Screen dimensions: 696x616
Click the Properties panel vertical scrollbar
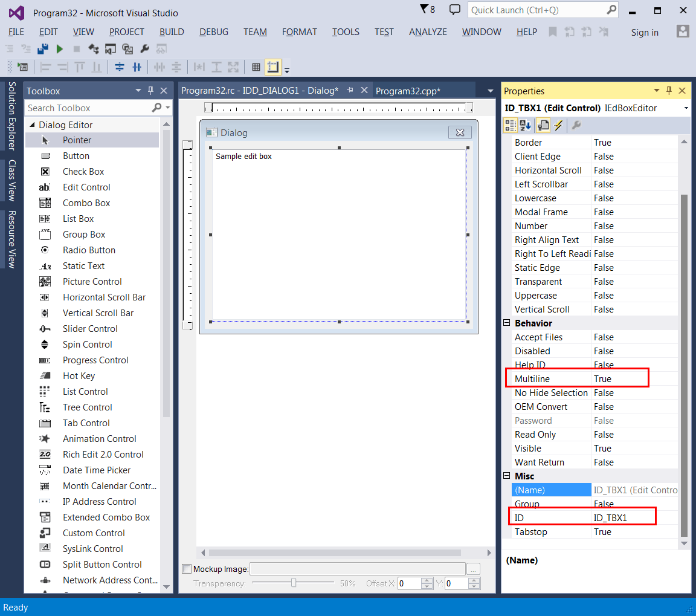coord(684,365)
